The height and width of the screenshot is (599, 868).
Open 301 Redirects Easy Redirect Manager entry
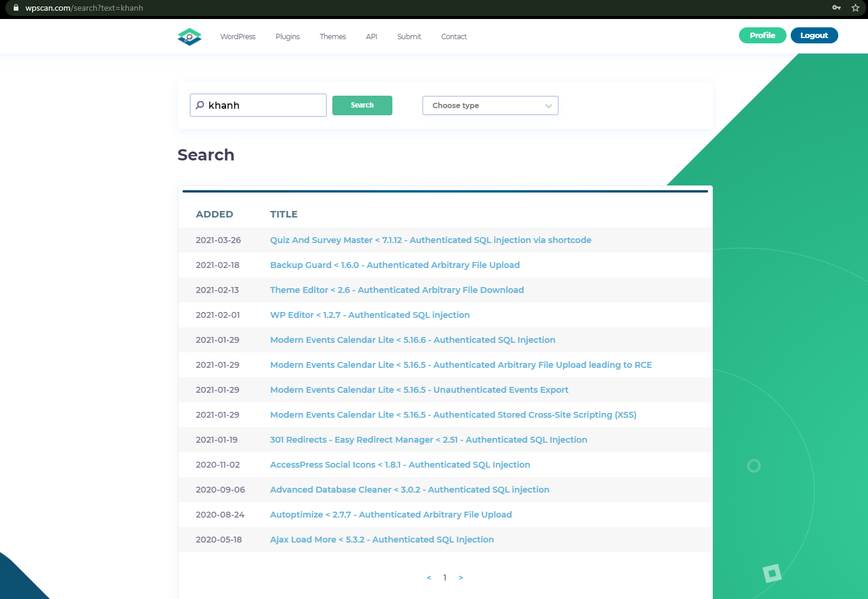pyautogui.click(x=429, y=440)
